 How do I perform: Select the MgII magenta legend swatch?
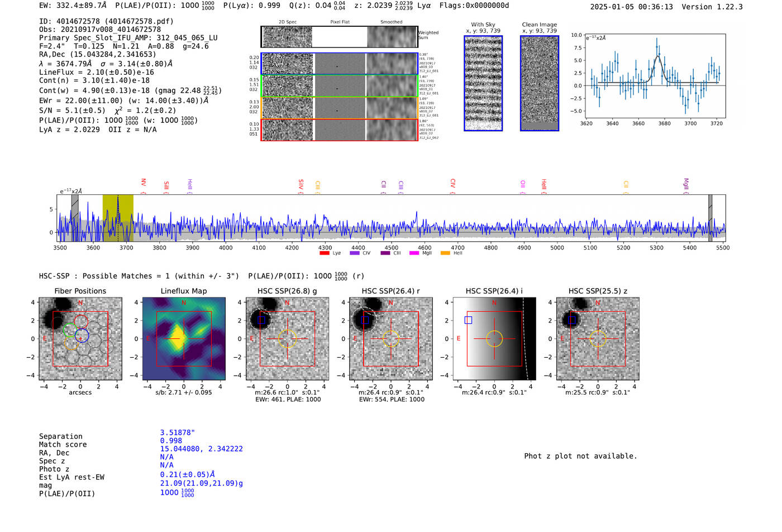[414, 253]
